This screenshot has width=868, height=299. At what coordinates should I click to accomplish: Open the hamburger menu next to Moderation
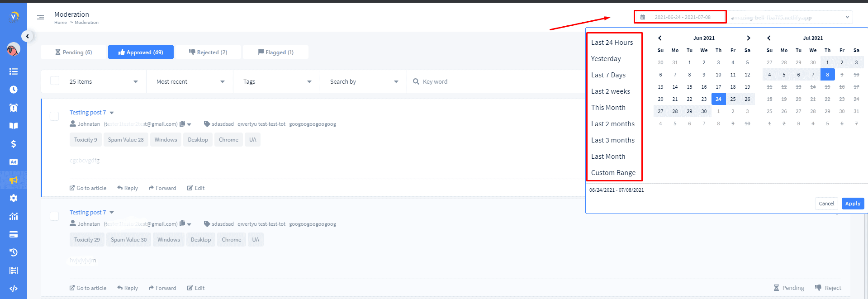40,17
